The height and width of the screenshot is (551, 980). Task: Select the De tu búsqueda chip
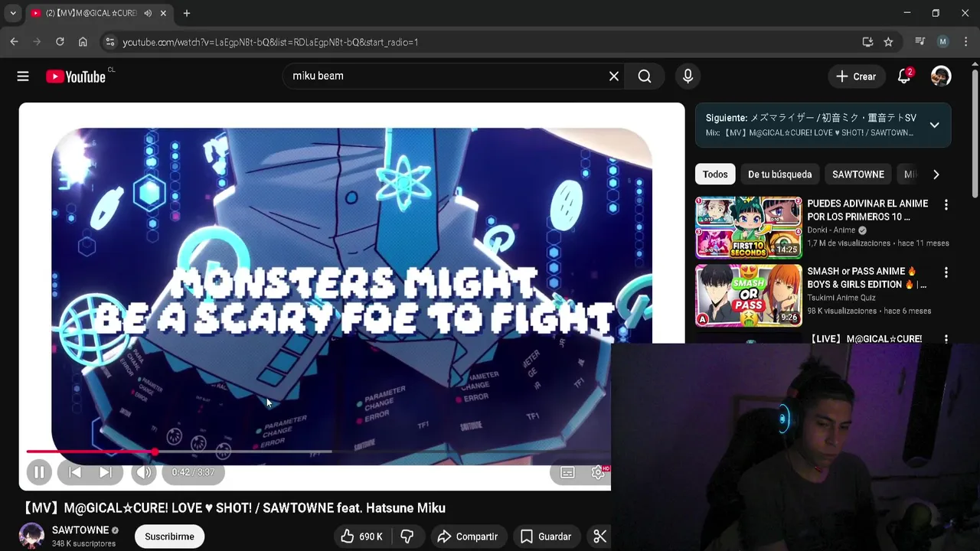click(779, 174)
